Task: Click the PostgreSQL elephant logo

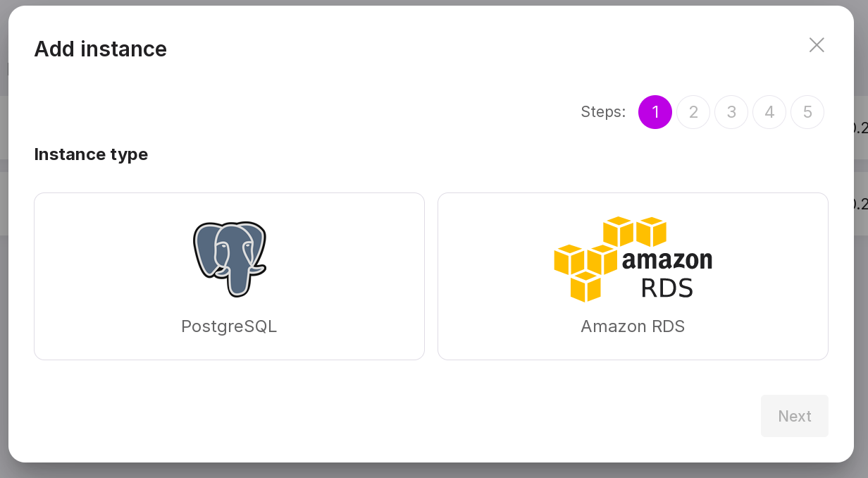Action: (229, 258)
